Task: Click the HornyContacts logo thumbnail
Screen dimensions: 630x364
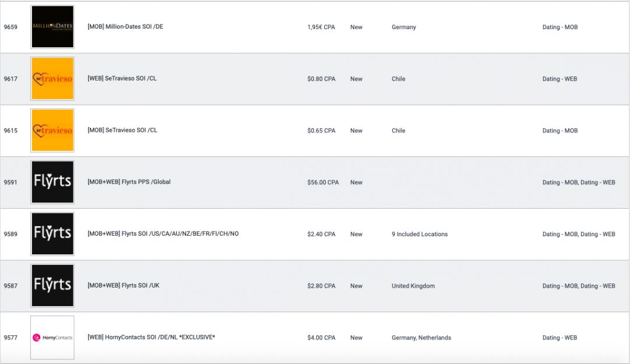Action: point(52,337)
